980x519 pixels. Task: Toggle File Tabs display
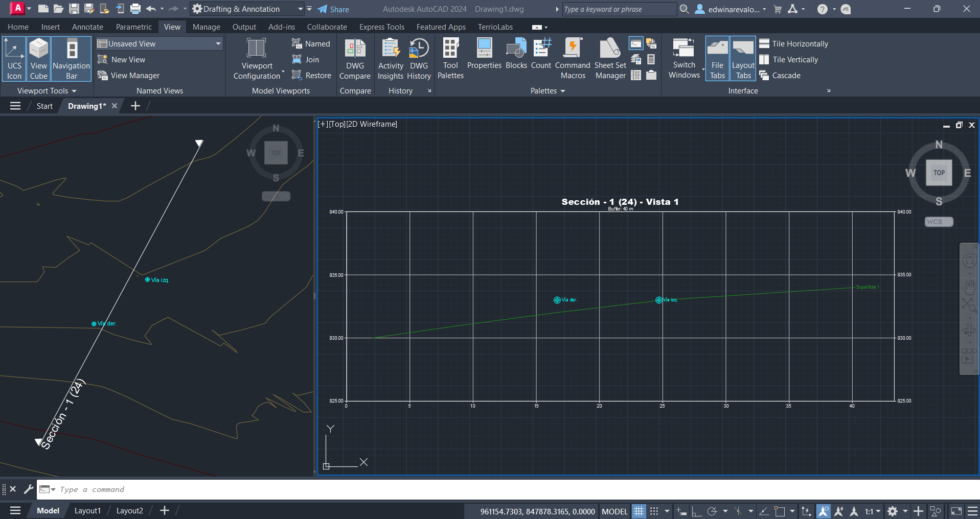point(717,59)
